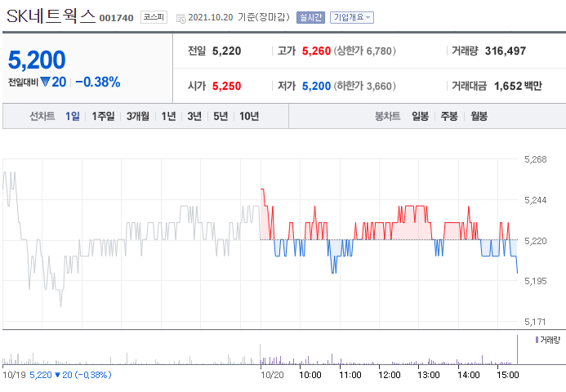Click the 봉차트 candle chart label
The height and width of the screenshot is (392, 566).
(388, 116)
